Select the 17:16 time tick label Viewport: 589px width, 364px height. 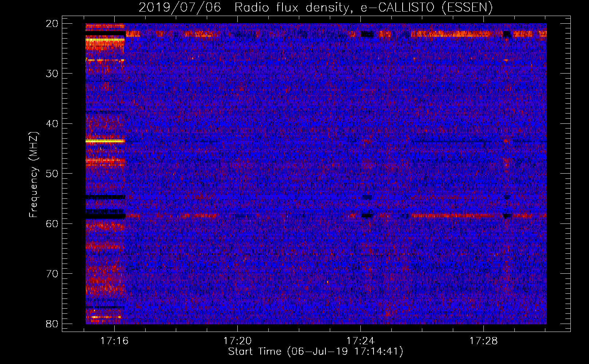click(115, 341)
